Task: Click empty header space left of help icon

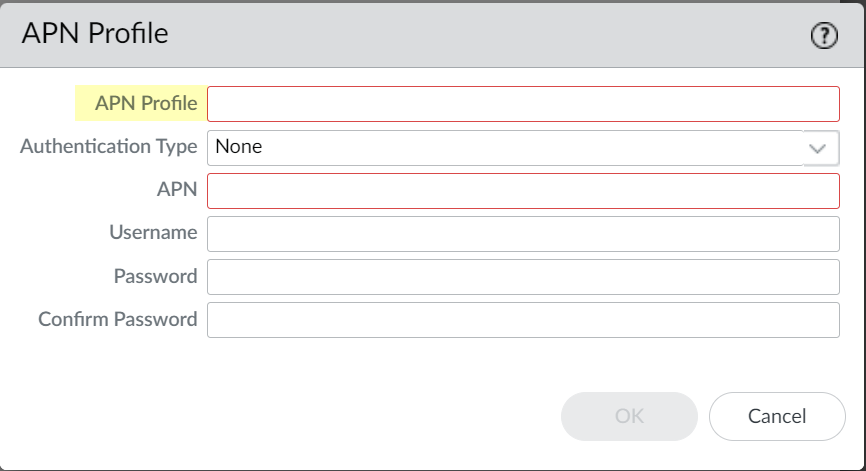Action: (x=500, y=35)
